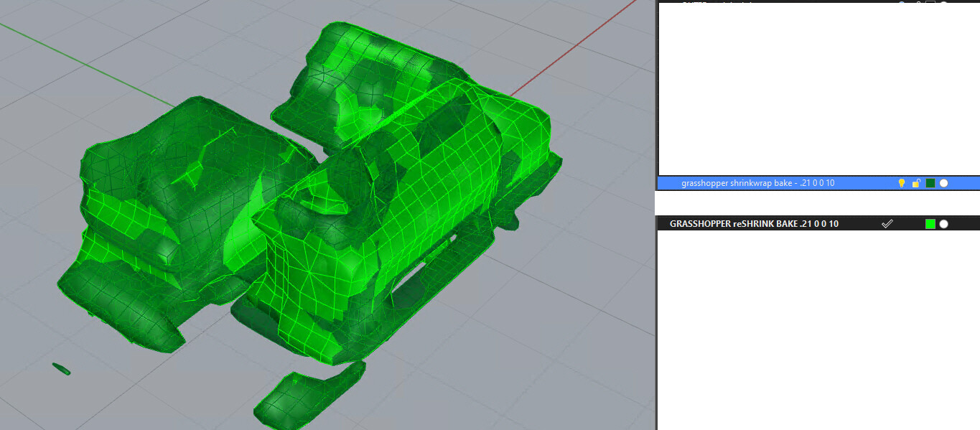
Task: Click the checkmark beside GRASSHOPPER reSHRINK BAKE
Action: coord(887,223)
